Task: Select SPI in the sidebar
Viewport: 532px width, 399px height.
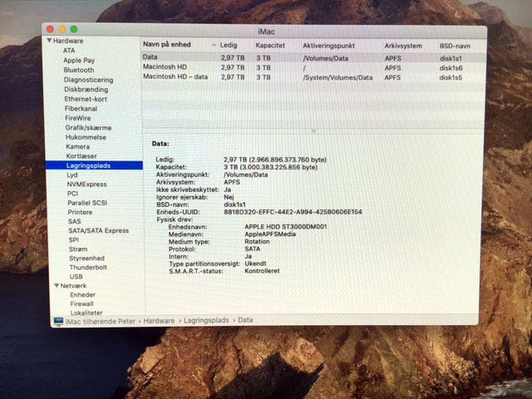Action: point(74,240)
